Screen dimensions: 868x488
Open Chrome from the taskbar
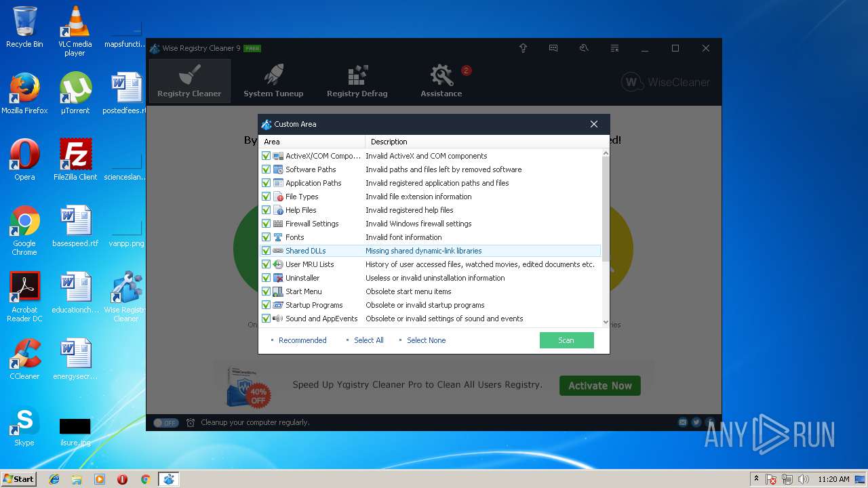(x=145, y=479)
